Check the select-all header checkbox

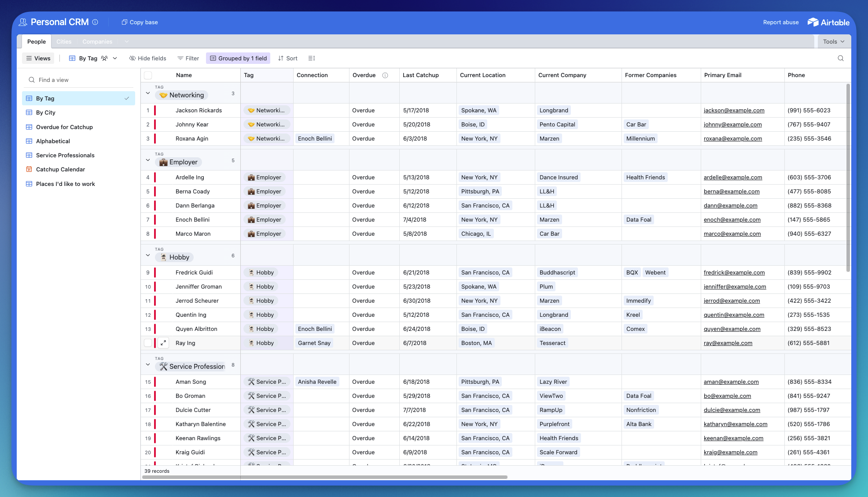pyautogui.click(x=148, y=75)
